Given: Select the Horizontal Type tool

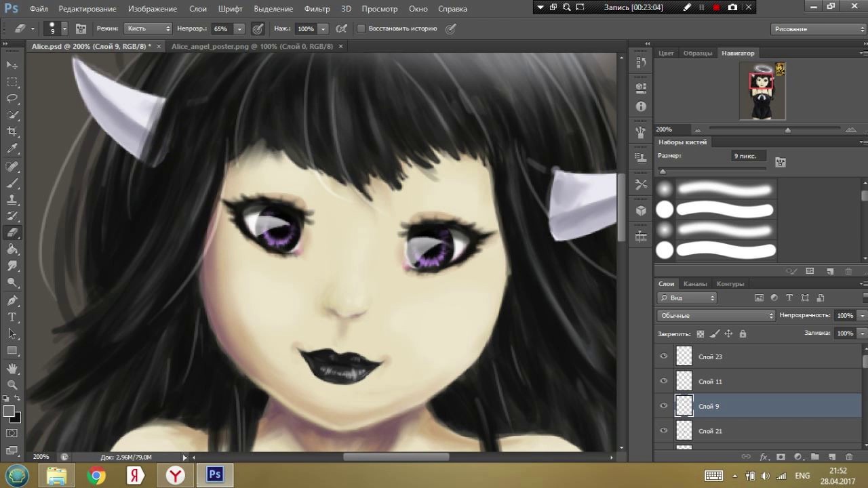Looking at the screenshot, I should pos(12,317).
